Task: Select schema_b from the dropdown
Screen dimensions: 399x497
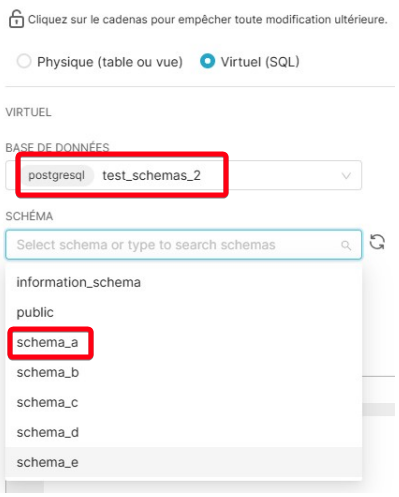Action: coord(183,372)
